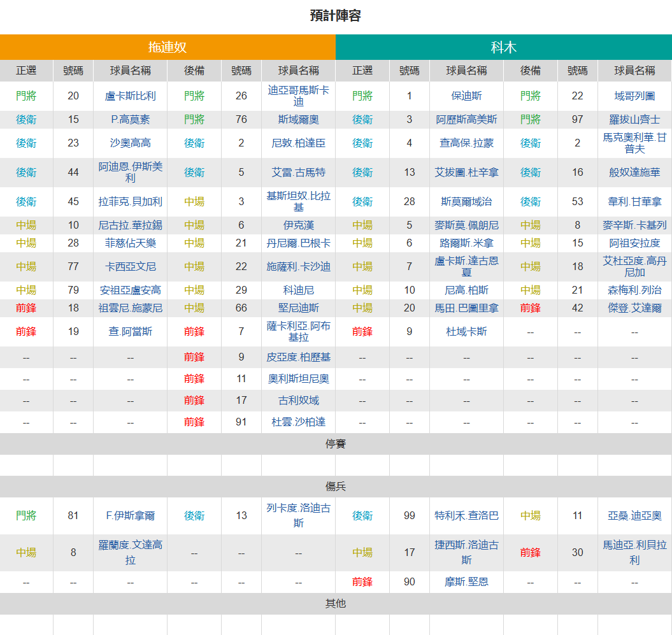Open 菲慈佔天樂 player page
Viewport: 672px width, 635px height.
tap(131, 243)
